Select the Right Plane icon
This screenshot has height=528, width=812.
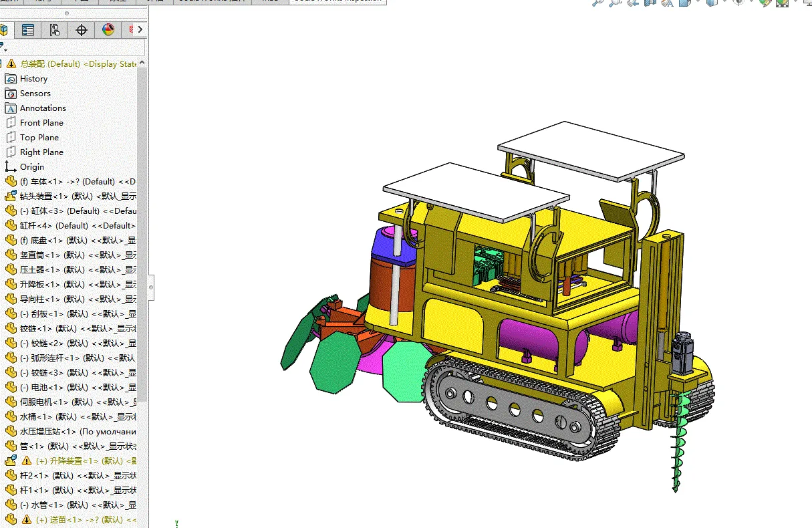[x=10, y=152]
